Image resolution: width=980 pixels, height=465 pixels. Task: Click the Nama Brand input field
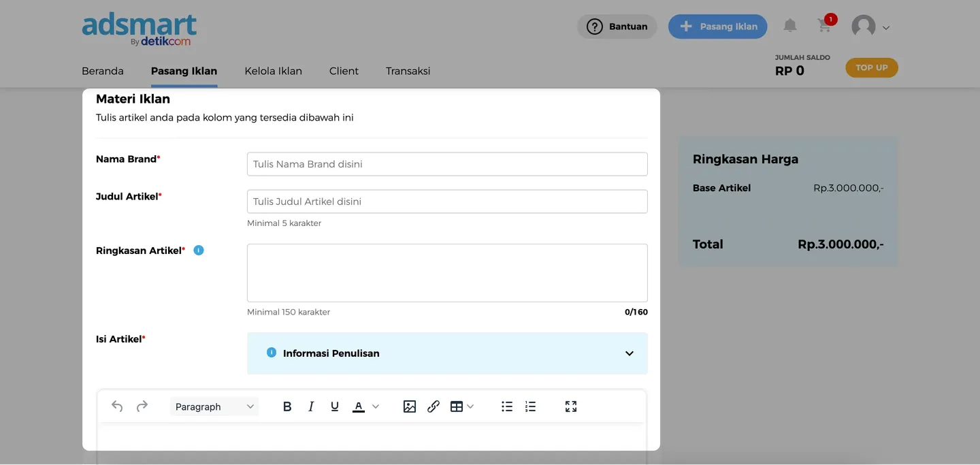coord(447,164)
